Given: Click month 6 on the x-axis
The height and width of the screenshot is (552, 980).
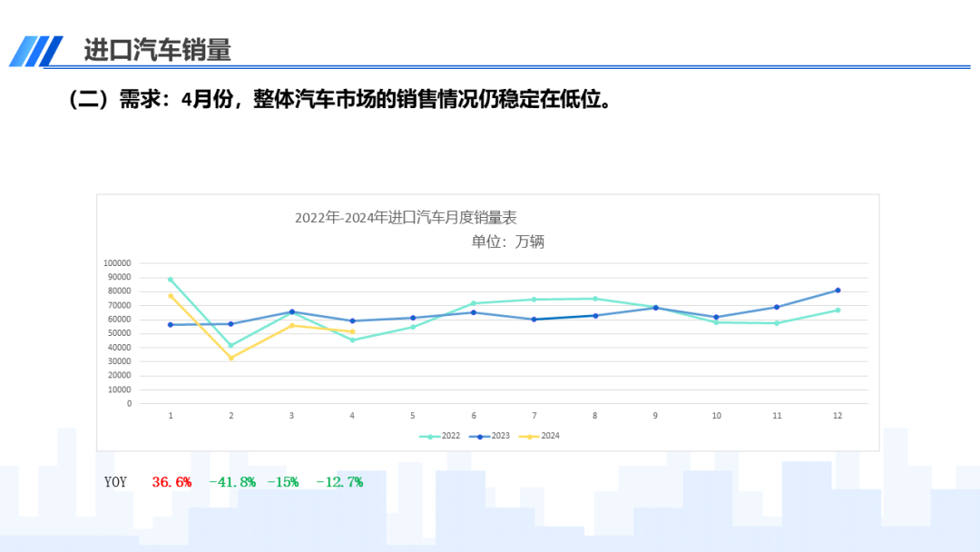Looking at the screenshot, I should tap(474, 416).
